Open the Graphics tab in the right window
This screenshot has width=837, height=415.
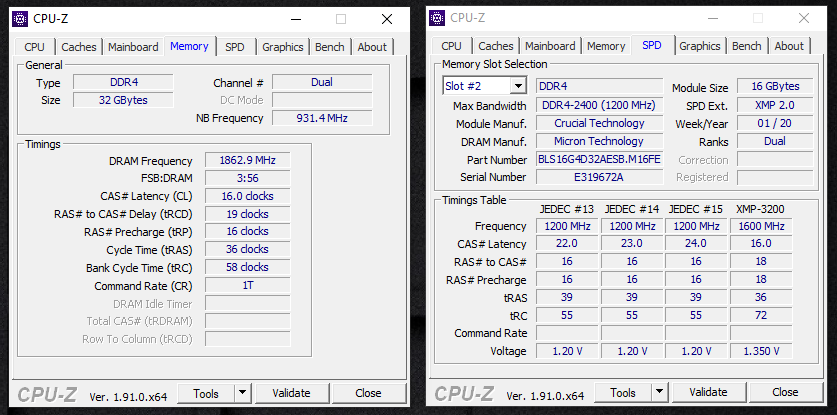tap(700, 46)
